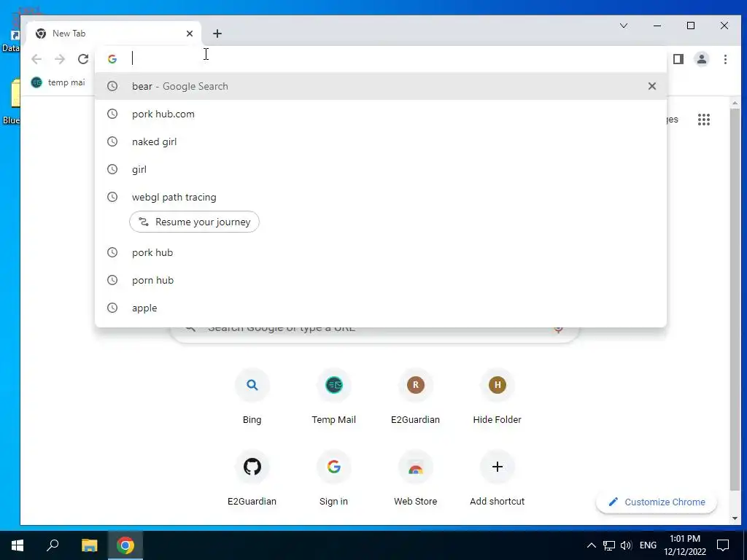Open the notification center icon
The width and height of the screenshot is (747, 560).
pyautogui.click(x=723, y=545)
